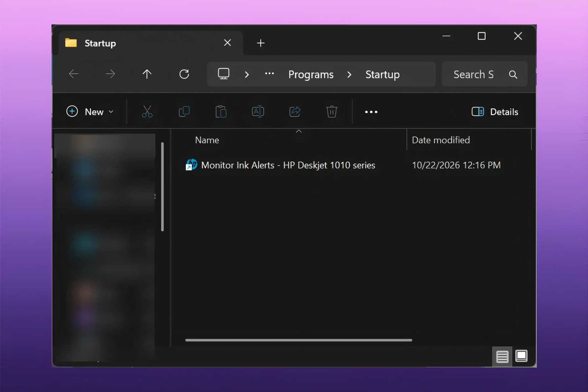This screenshot has height=392, width=588.
Task: Expand the chevron after the PC icon
Action: click(x=247, y=74)
